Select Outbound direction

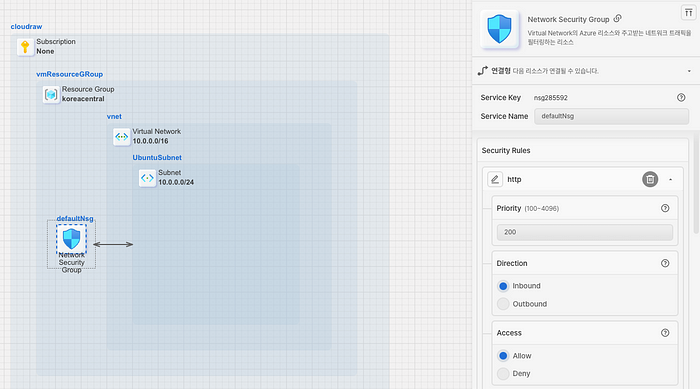503,304
